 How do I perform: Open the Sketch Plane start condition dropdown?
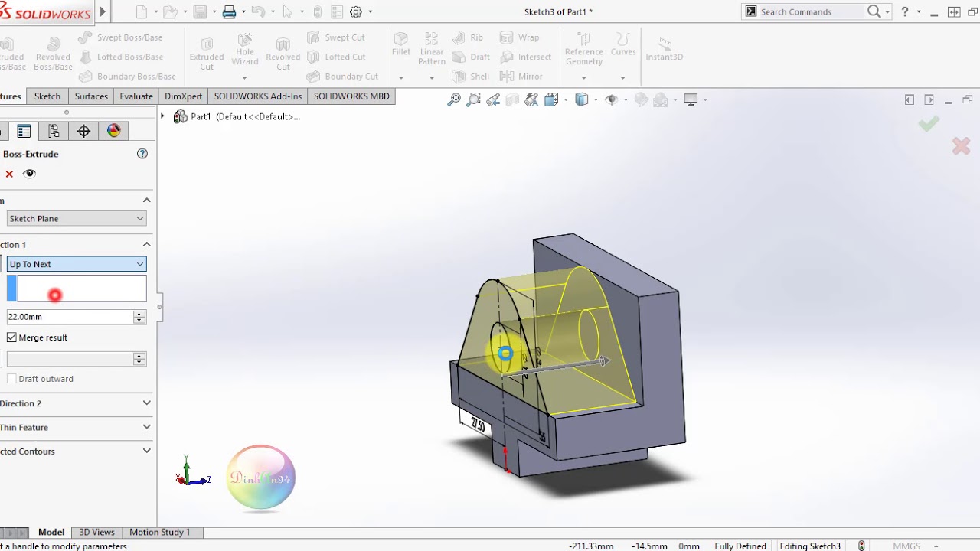click(76, 219)
